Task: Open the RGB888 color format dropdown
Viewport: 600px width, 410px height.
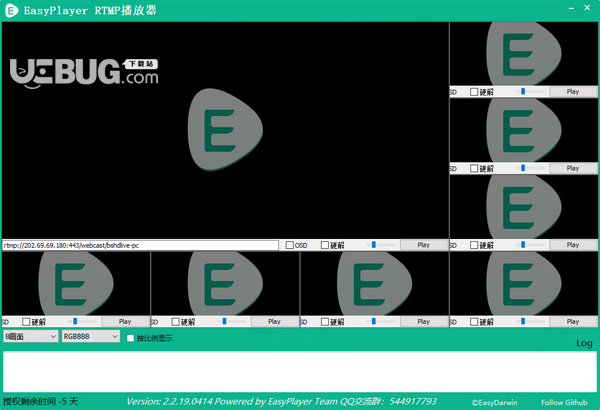Action: pos(91,336)
